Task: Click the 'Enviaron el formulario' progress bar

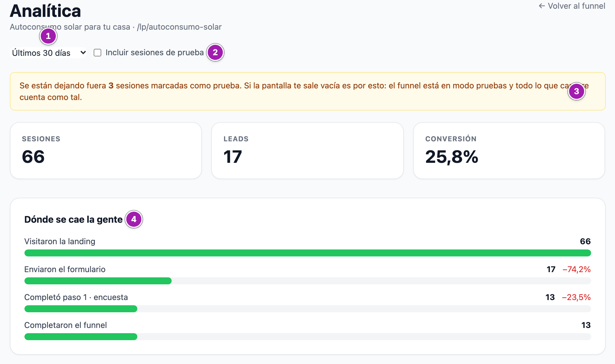Action: (x=307, y=281)
